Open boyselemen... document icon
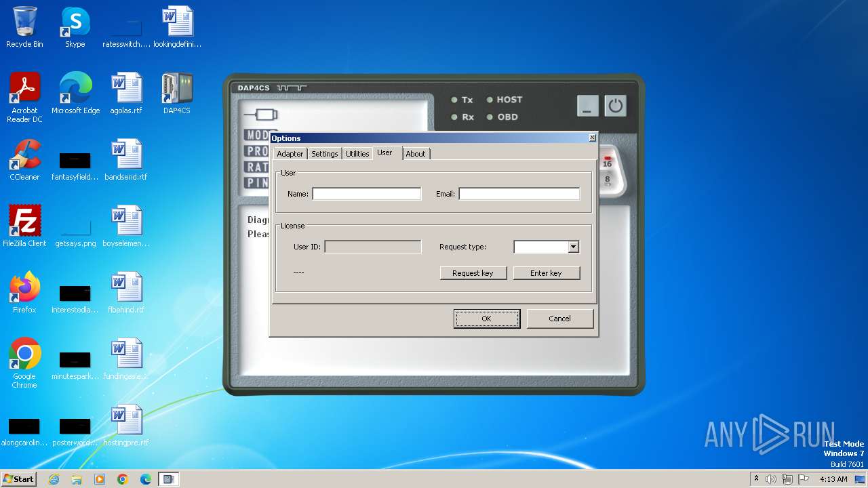 (126, 226)
